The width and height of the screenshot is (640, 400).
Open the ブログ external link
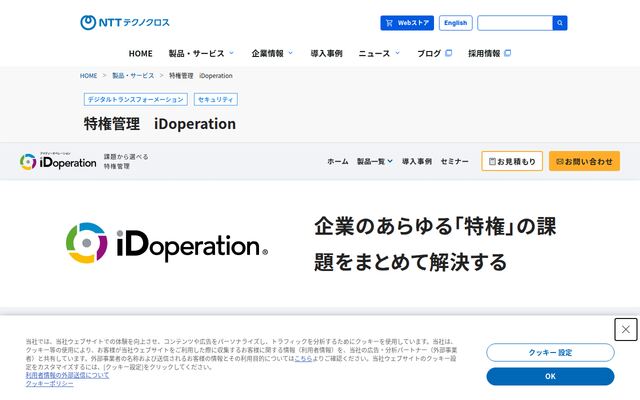click(434, 53)
